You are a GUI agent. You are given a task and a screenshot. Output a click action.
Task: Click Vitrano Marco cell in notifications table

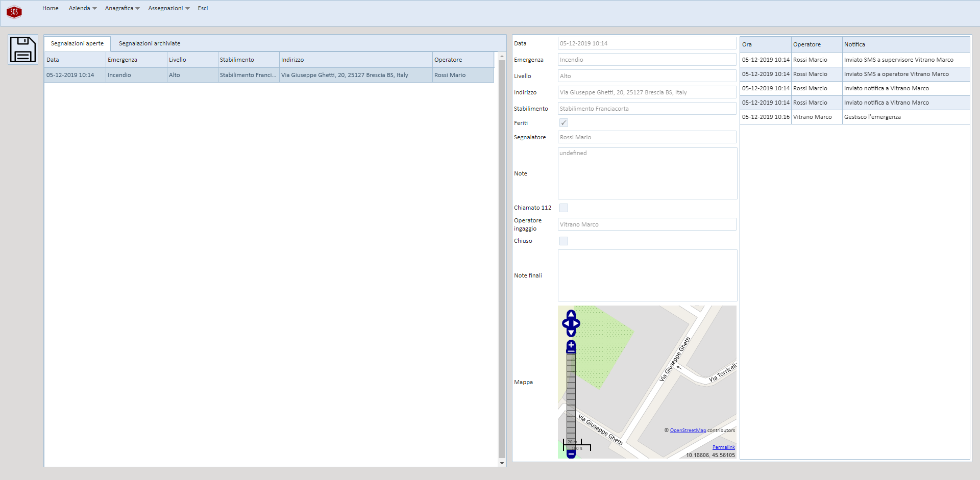pos(817,117)
